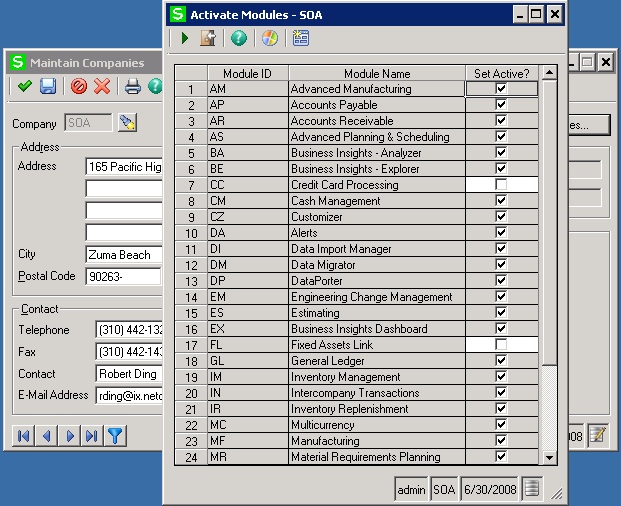
Task: Click the Company lookup flashlight icon
Action: pyautogui.click(x=128, y=123)
